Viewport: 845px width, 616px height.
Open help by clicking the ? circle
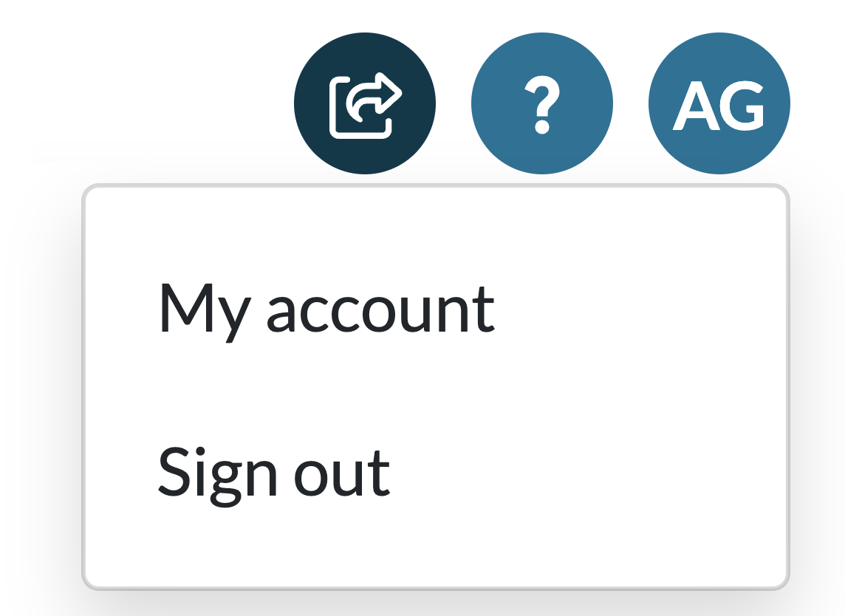(543, 103)
